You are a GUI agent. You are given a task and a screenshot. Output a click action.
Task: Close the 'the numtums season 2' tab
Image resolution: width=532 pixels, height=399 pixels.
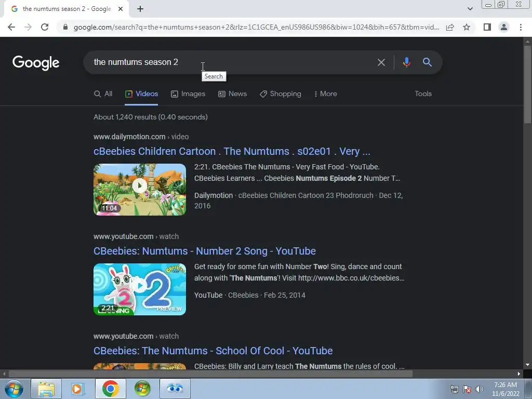[121, 9]
